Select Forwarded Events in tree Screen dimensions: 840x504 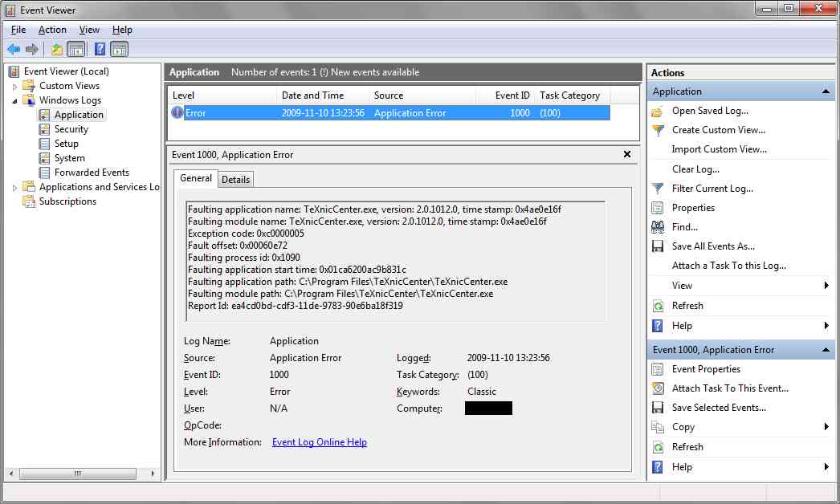(x=92, y=173)
